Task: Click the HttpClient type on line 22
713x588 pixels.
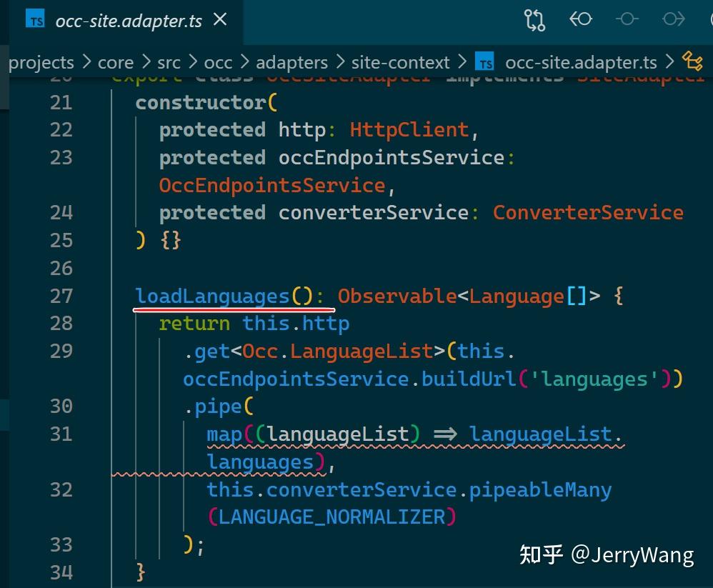Action: click(x=409, y=129)
